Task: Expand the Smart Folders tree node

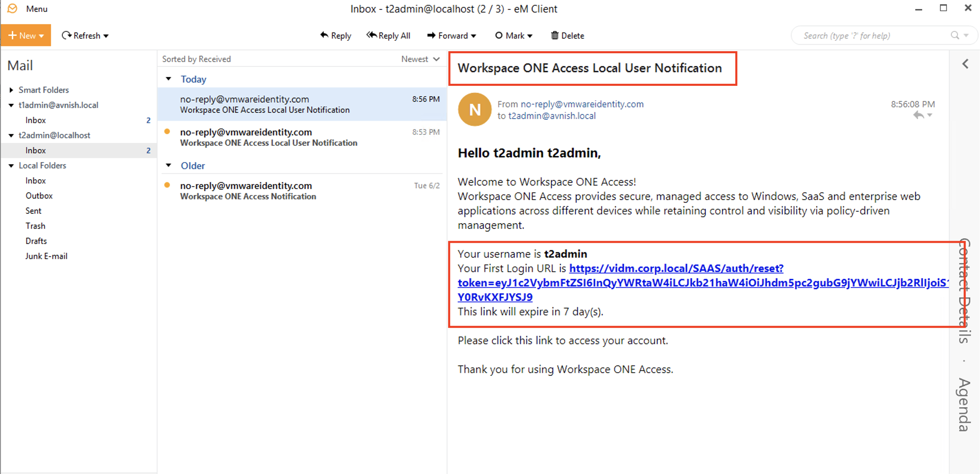Action: coord(11,90)
